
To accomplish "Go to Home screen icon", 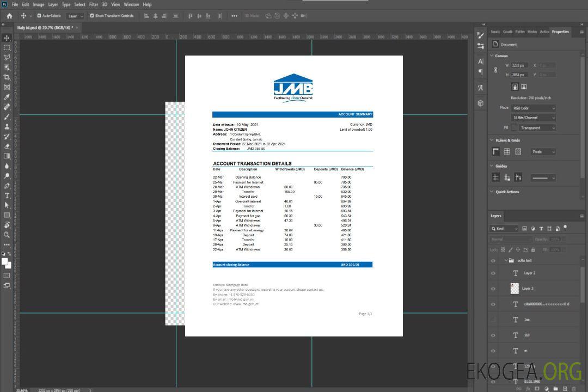I will pos(9,16).
